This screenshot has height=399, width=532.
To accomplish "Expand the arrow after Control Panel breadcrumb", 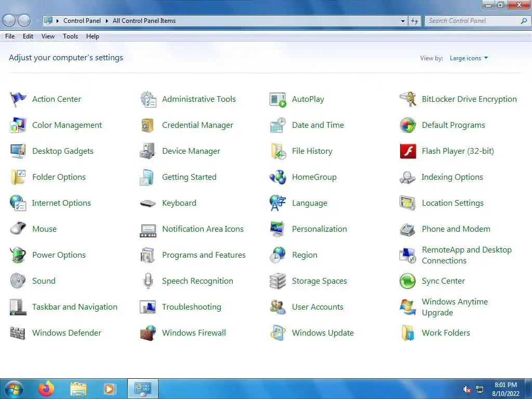I will pos(107,21).
